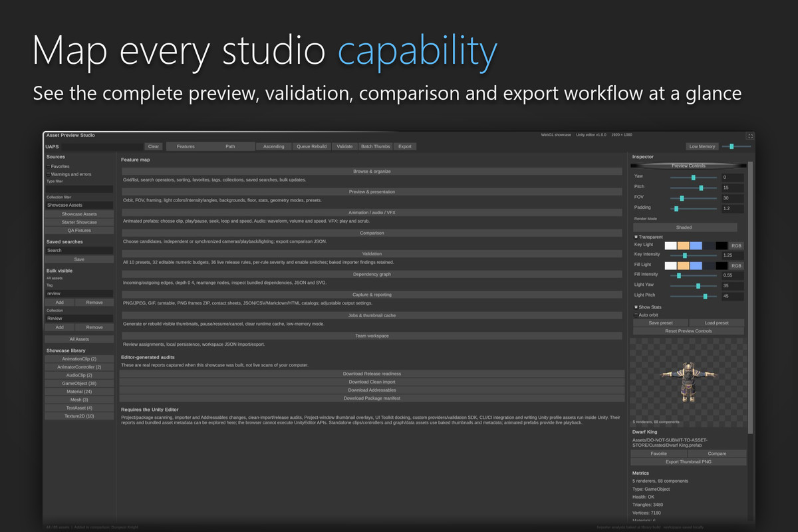
Task: Open the Path sort dropdown
Action: click(x=230, y=146)
